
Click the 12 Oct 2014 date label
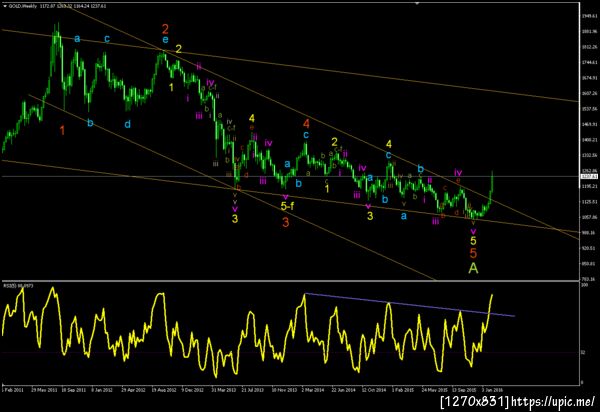click(x=374, y=390)
